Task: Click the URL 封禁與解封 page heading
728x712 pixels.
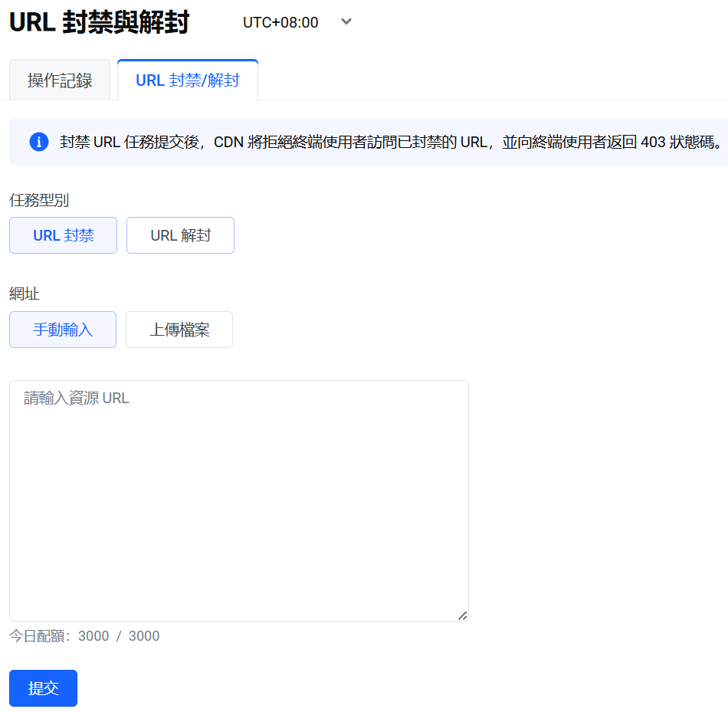Action: click(x=99, y=23)
